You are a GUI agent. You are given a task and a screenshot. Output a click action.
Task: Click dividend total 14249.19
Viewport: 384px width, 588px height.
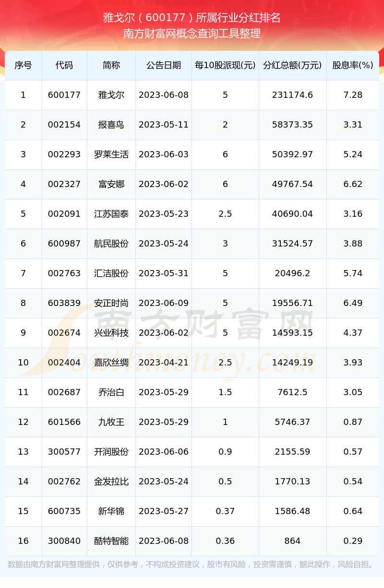click(x=292, y=363)
